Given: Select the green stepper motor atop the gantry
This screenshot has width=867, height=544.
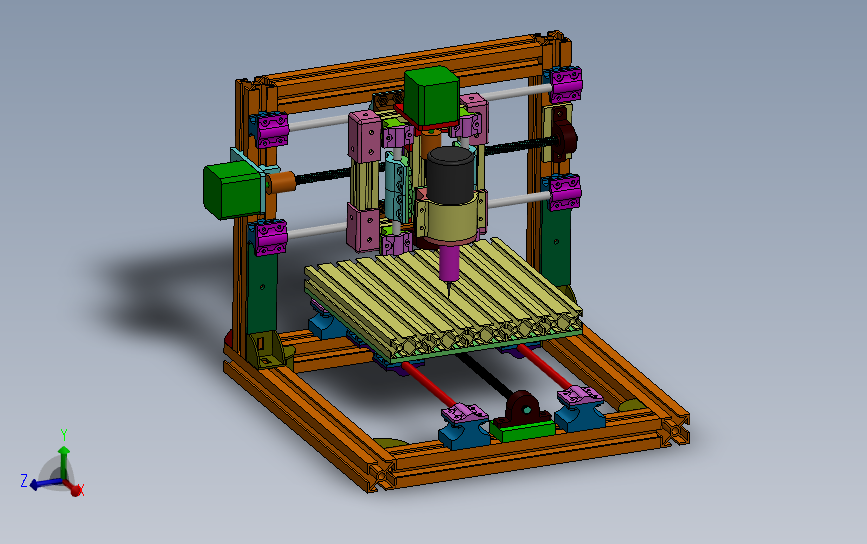Looking at the screenshot, I should coord(432,96).
